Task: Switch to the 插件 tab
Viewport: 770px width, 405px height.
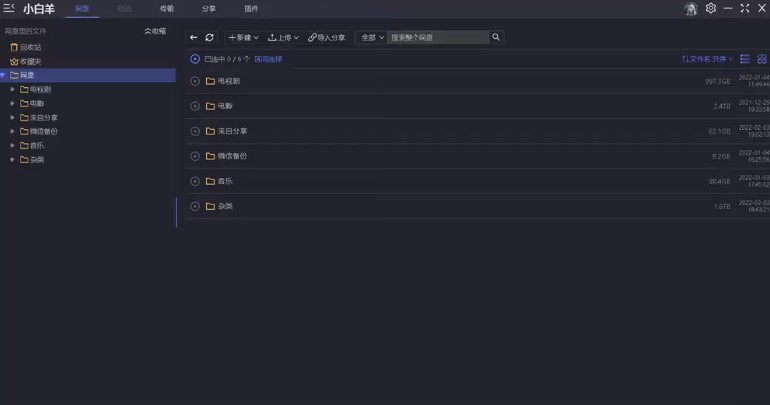Action: point(251,9)
